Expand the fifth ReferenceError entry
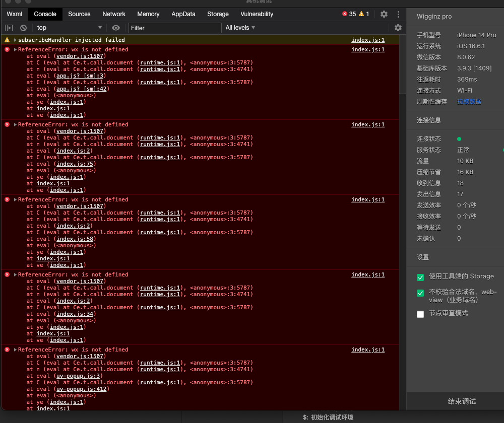The width and height of the screenshot is (504, 423). pyautogui.click(x=15, y=349)
